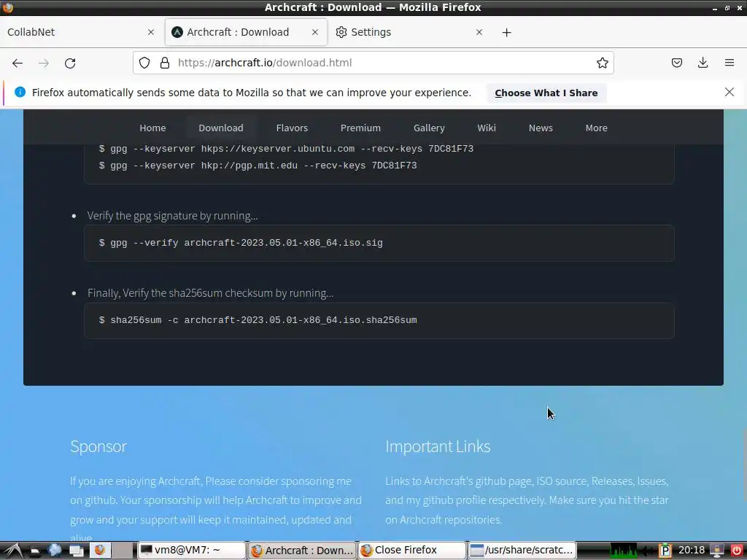Click the keyserver.ubuntu.com gpg command line
Screen dimensions: 747x560
(286, 149)
